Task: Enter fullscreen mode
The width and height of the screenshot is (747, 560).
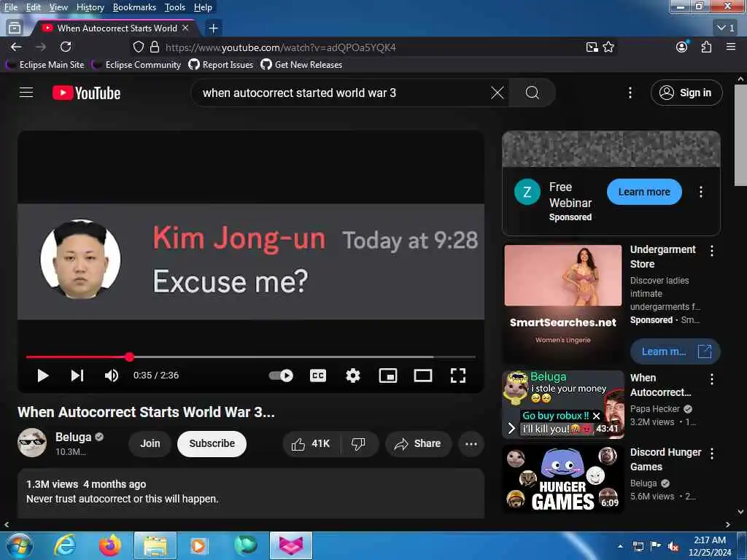Action: pos(458,376)
